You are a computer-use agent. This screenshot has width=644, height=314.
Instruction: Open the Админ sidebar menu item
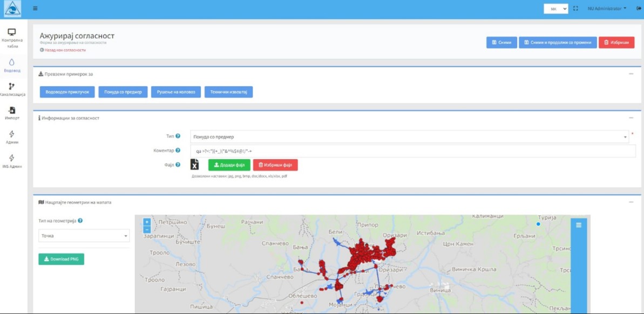(12, 138)
